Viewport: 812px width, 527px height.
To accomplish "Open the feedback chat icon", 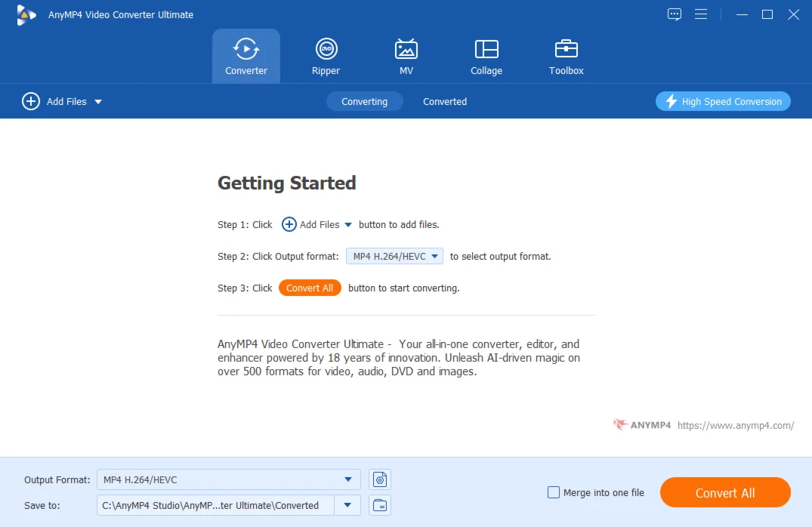I will click(675, 14).
